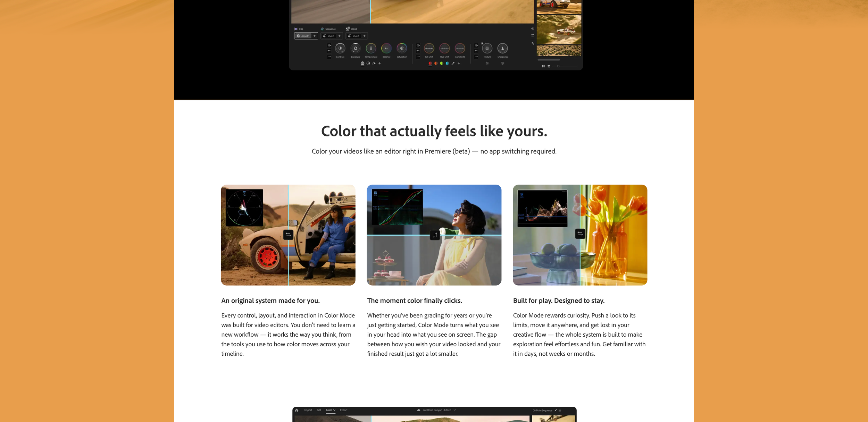Add style with plus under Sequence

[340, 36]
